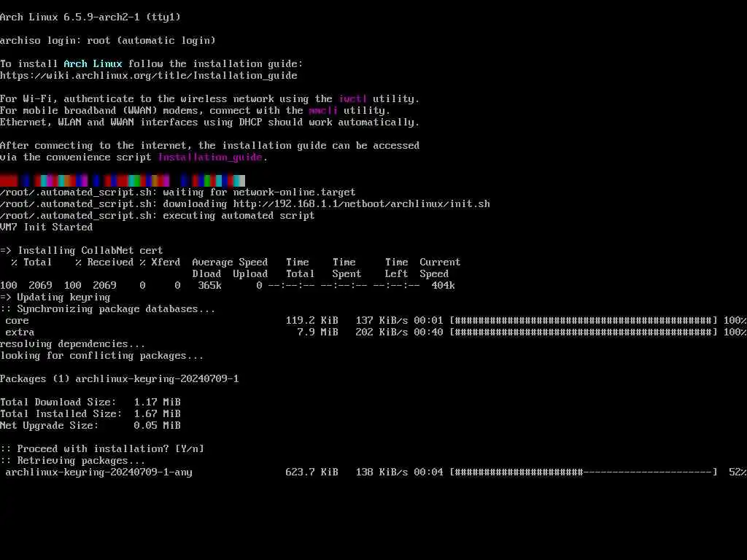Click the 404k current speed value
The height and width of the screenshot is (560, 747).
point(443,286)
